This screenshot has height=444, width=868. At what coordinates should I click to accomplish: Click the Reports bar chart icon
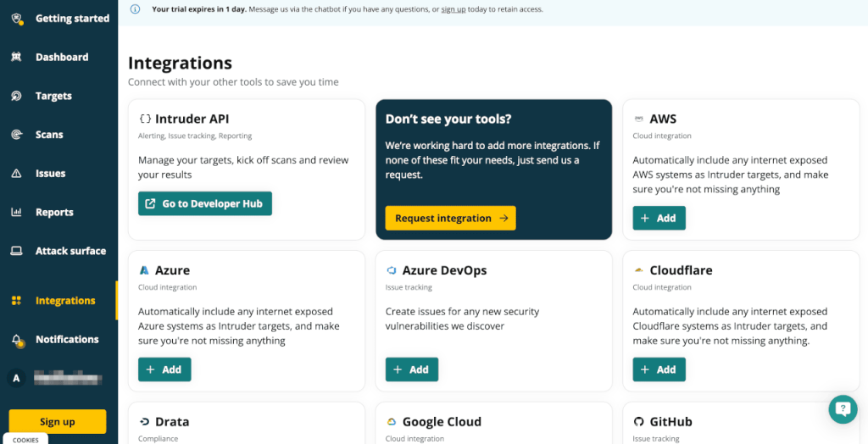17,212
